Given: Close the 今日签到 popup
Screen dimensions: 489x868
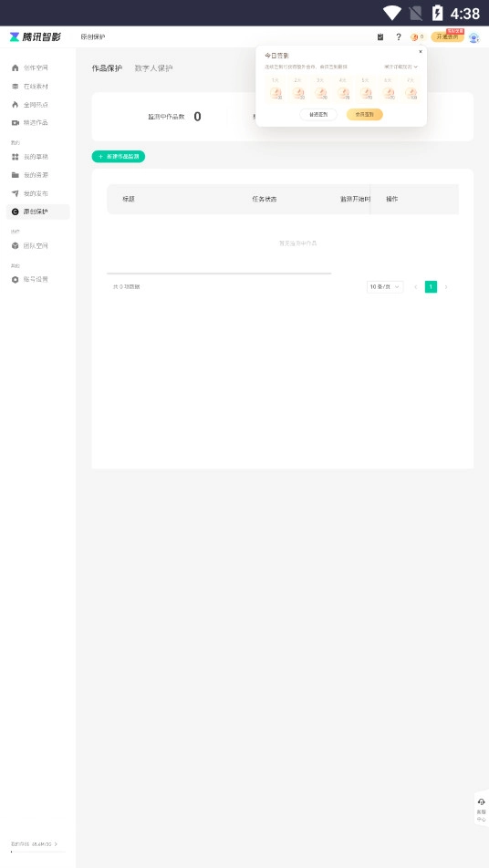Looking at the screenshot, I should tap(421, 51).
